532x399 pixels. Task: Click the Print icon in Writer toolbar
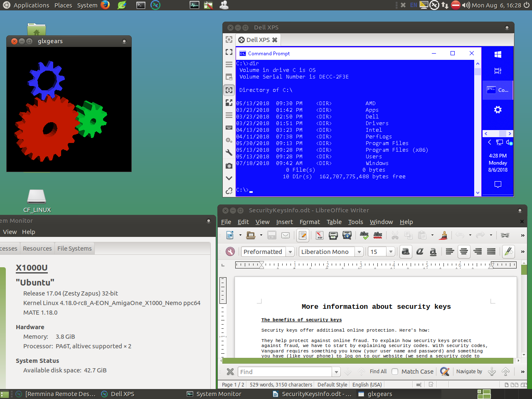coord(333,236)
